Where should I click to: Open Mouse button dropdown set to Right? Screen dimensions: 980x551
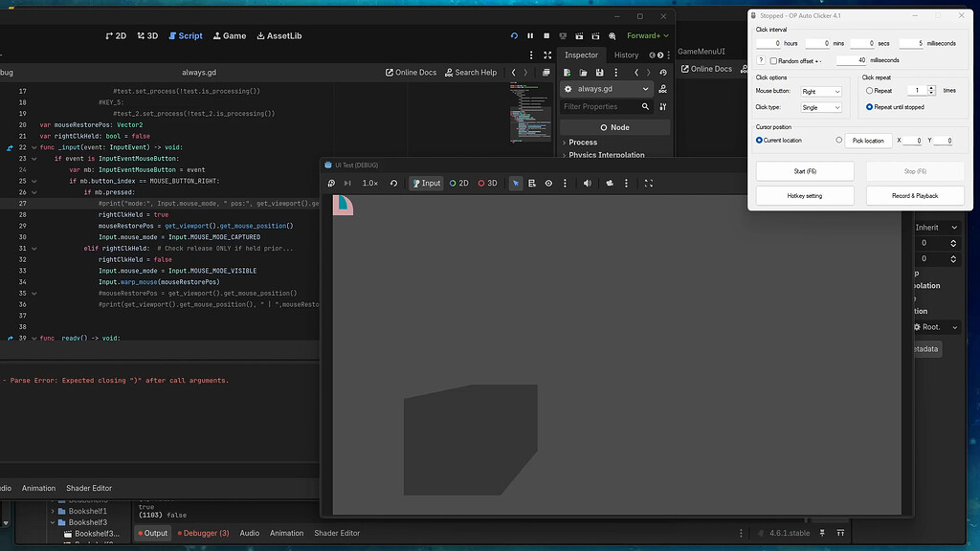[x=821, y=91]
